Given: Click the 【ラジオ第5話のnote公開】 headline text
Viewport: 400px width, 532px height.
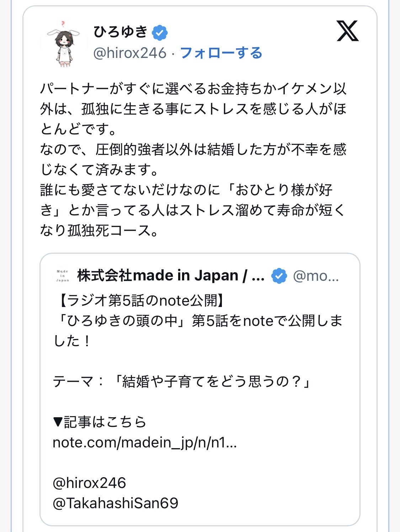Looking at the screenshot, I should pyautogui.click(x=141, y=301).
